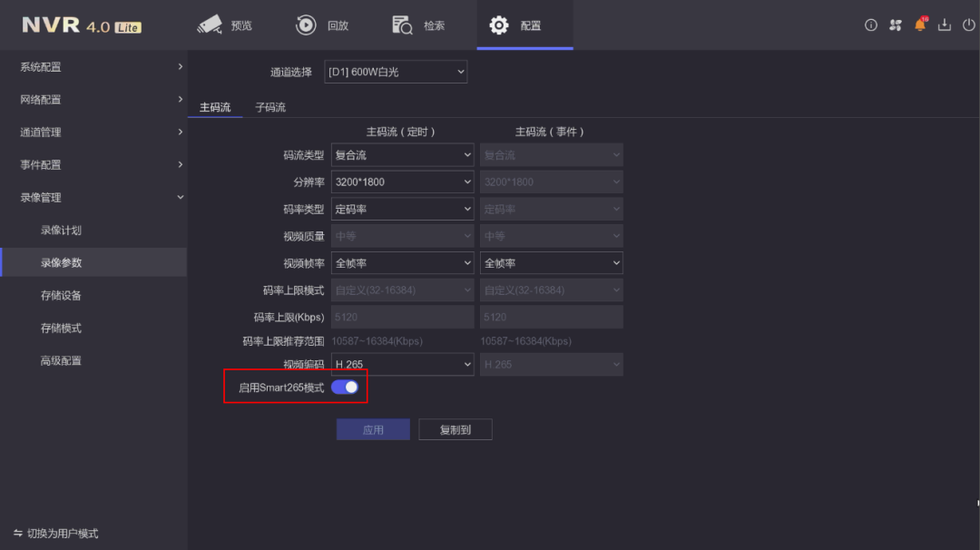Image resolution: width=980 pixels, height=550 pixels.
Task: Click the fan-shaped icon in top bar
Action: (x=896, y=25)
